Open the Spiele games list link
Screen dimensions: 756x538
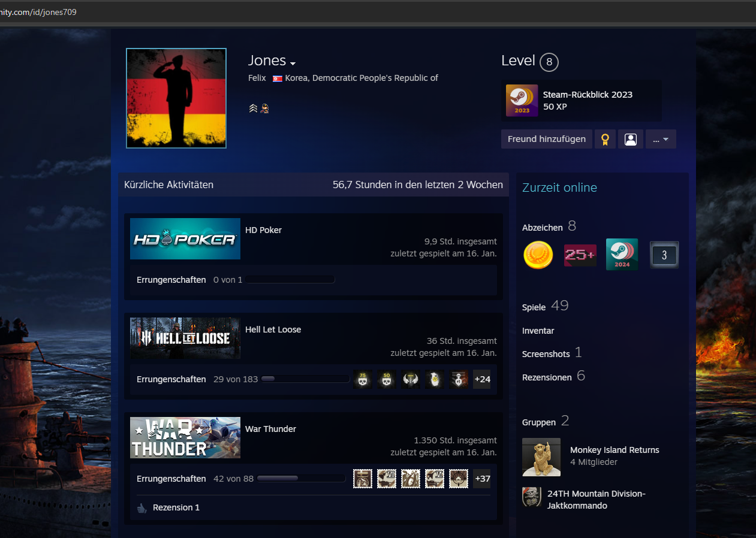tap(534, 307)
